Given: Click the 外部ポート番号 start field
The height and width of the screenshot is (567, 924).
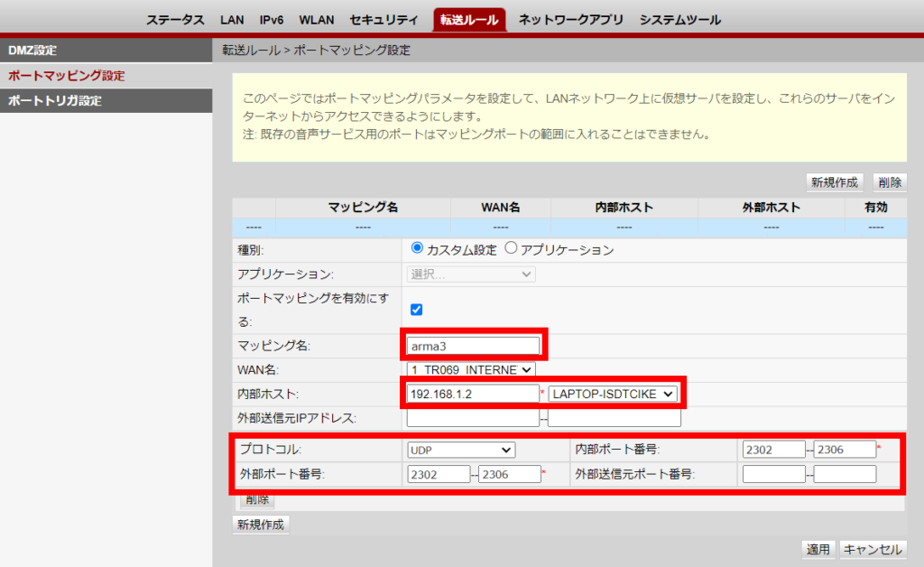Looking at the screenshot, I should 439,475.
